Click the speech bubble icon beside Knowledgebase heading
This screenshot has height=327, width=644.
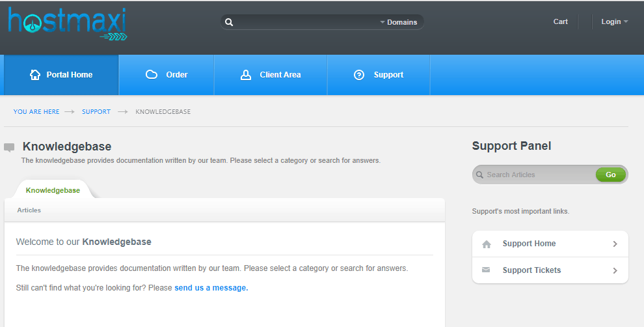click(x=9, y=148)
